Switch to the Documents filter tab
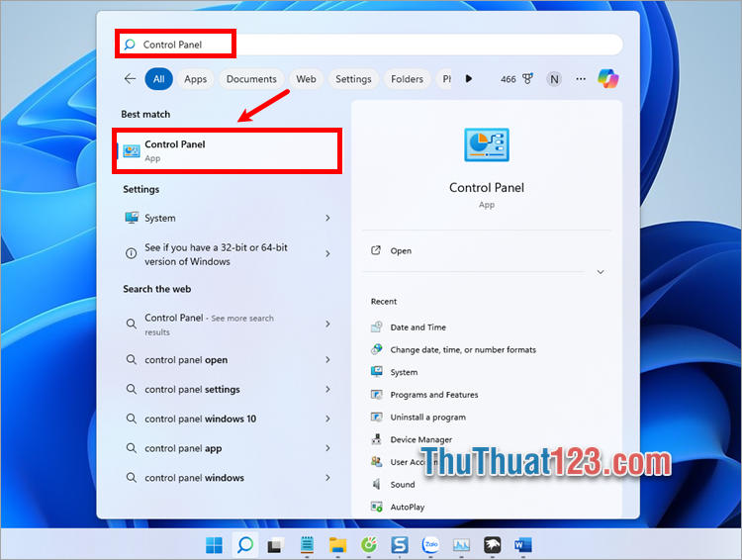The height and width of the screenshot is (560, 742). tap(251, 79)
